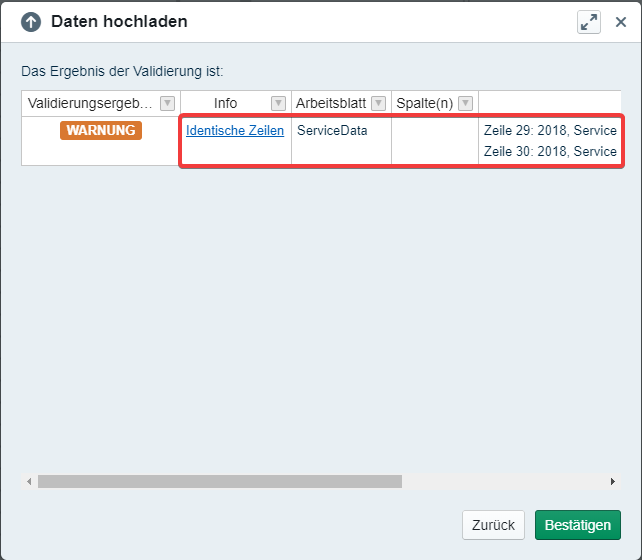Screen dimensions: 642x560
Task: Click the scrollbar right arrow
Action: [x=613, y=482]
